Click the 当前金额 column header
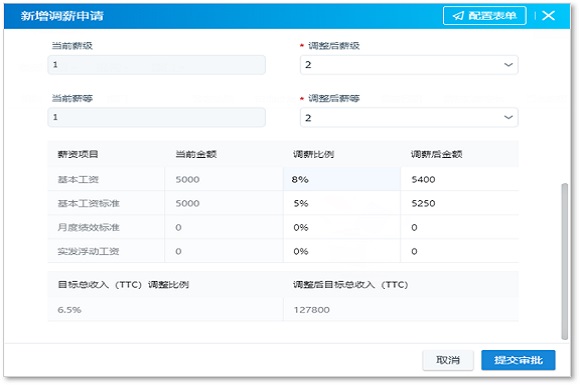The width and height of the screenshot is (580, 385). click(196, 154)
